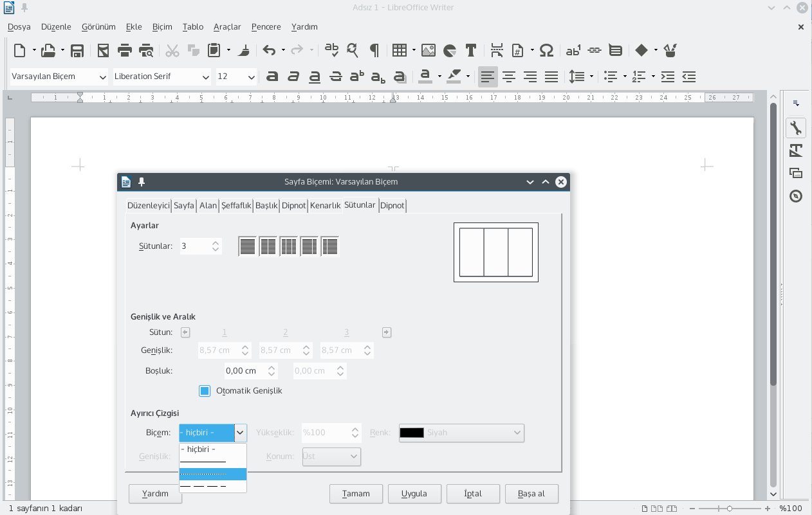Image resolution: width=812 pixels, height=515 pixels.
Task: Click the Save document icon
Action: (77, 51)
